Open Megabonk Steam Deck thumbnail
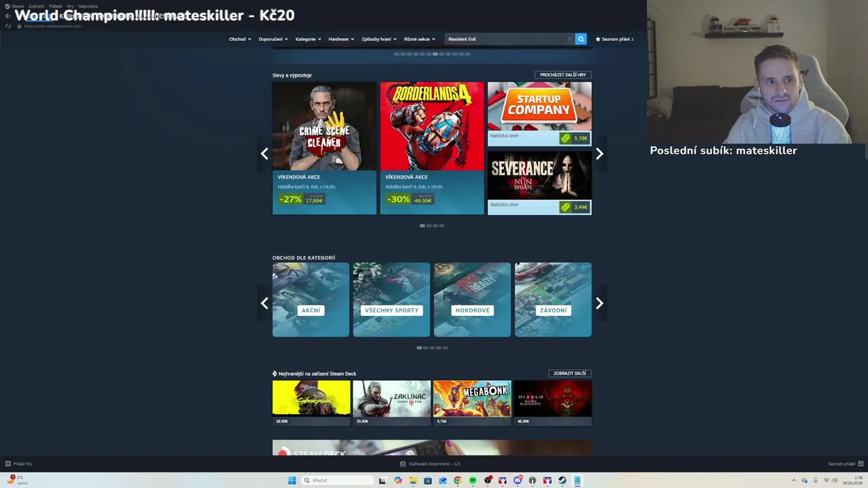Viewport: 868px width, 488px height. (472, 398)
